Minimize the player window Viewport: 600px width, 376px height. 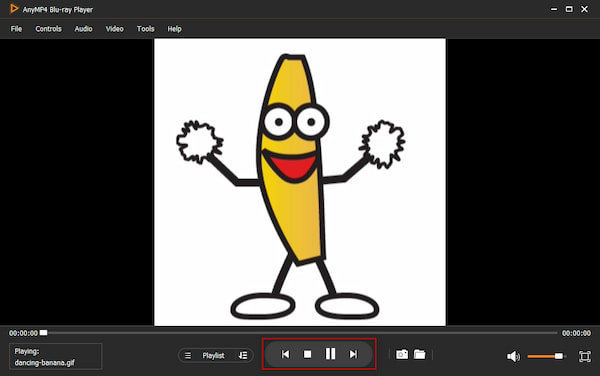click(554, 9)
